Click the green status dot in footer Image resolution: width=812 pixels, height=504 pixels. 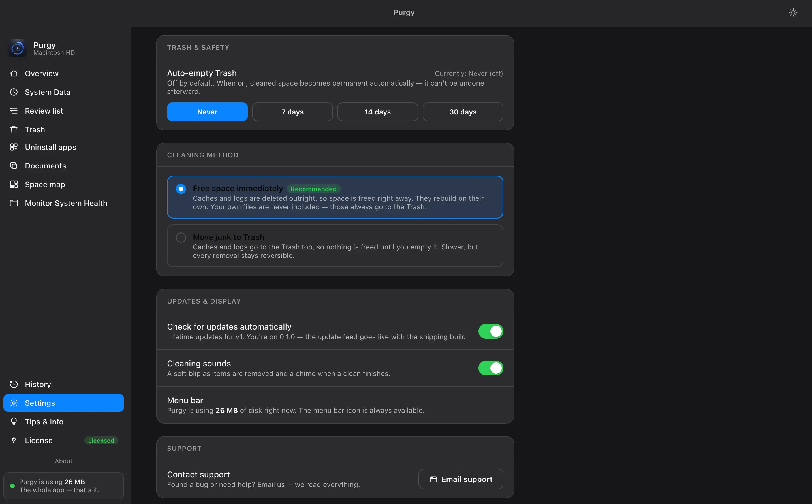(12, 486)
